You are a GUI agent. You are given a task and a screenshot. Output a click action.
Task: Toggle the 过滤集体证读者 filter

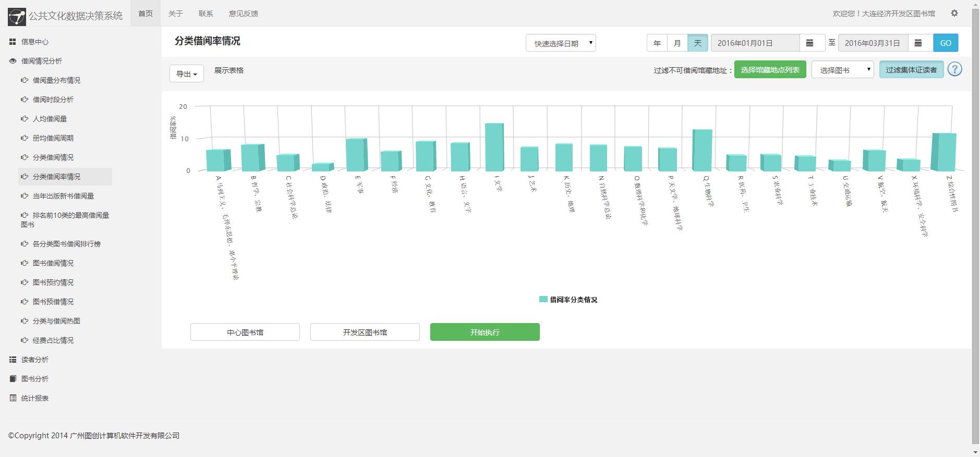tap(911, 70)
